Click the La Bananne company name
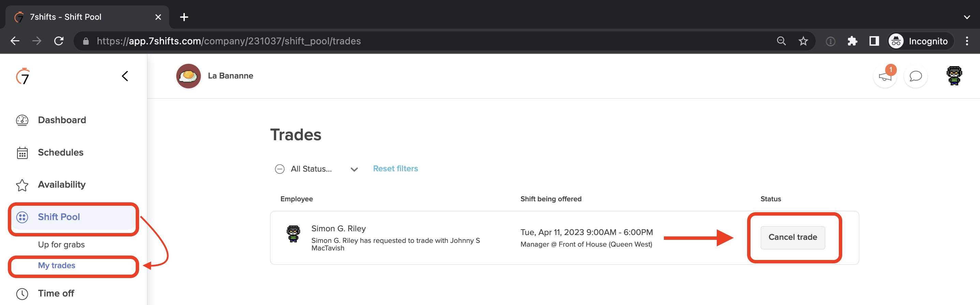The height and width of the screenshot is (305, 980). (230, 76)
